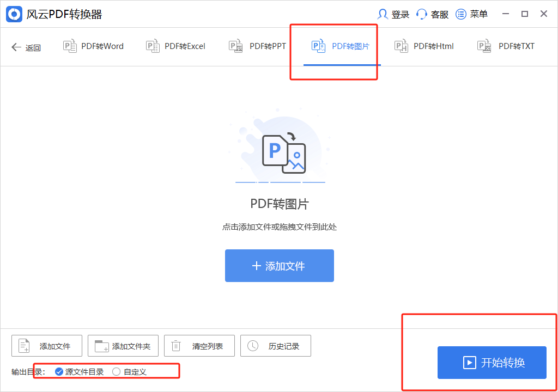
Task: Open PDF转PPT via its toolbar icon
Action: [236, 46]
